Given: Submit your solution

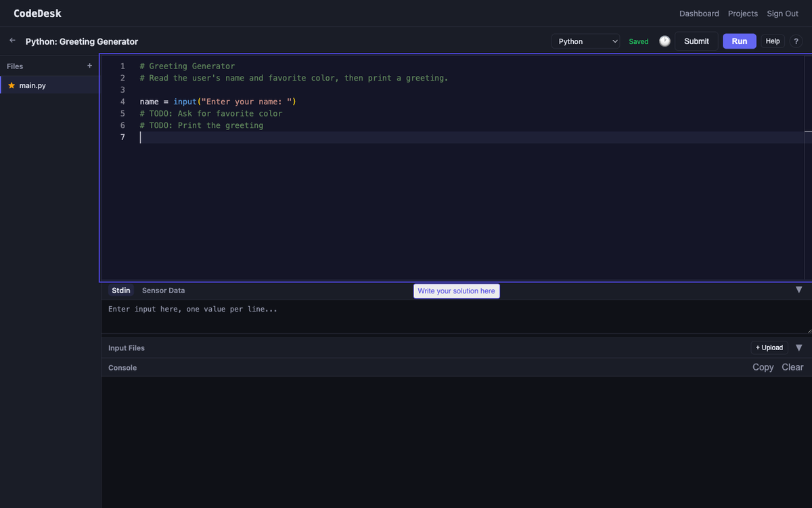Looking at the screenshot, I should coord(696,41).
